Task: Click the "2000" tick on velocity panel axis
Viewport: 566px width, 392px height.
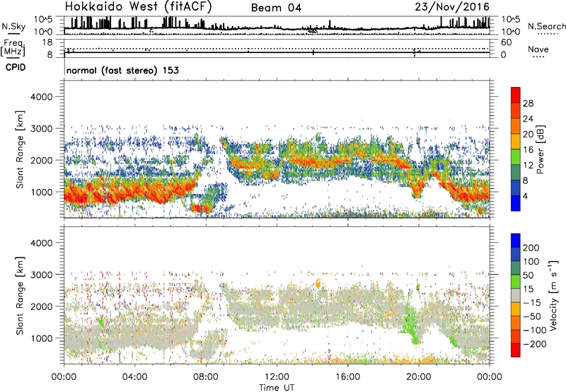Action: tap(42, 306)
